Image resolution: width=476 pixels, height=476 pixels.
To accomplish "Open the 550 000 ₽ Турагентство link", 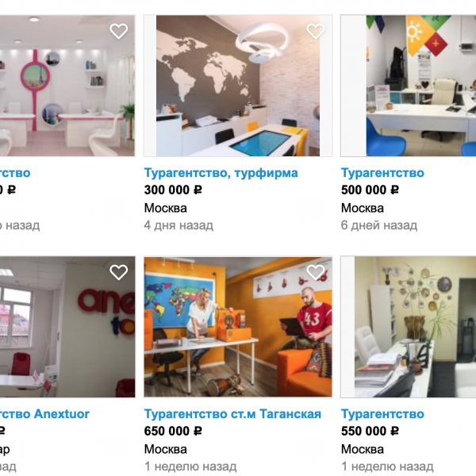I will tap(382, 414).
